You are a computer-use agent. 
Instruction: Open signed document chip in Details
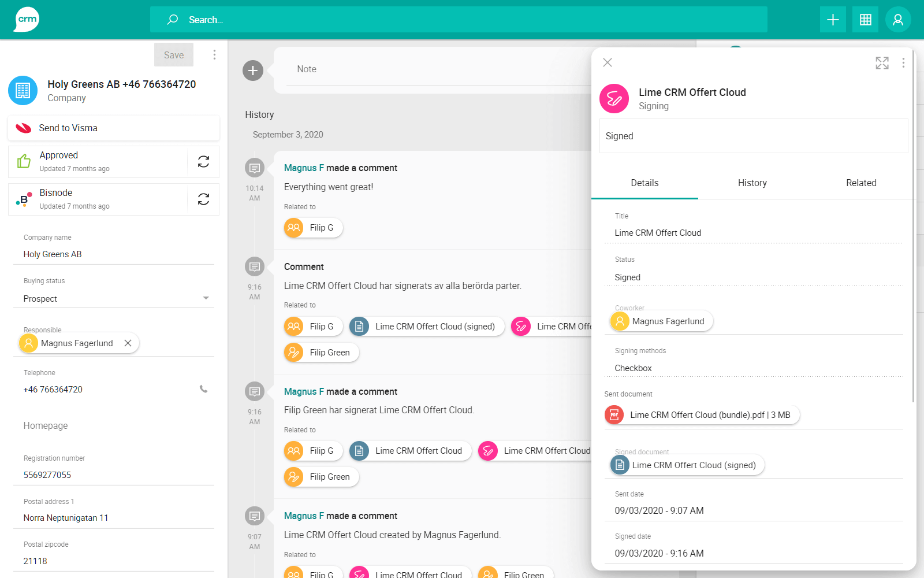point(687,465)
